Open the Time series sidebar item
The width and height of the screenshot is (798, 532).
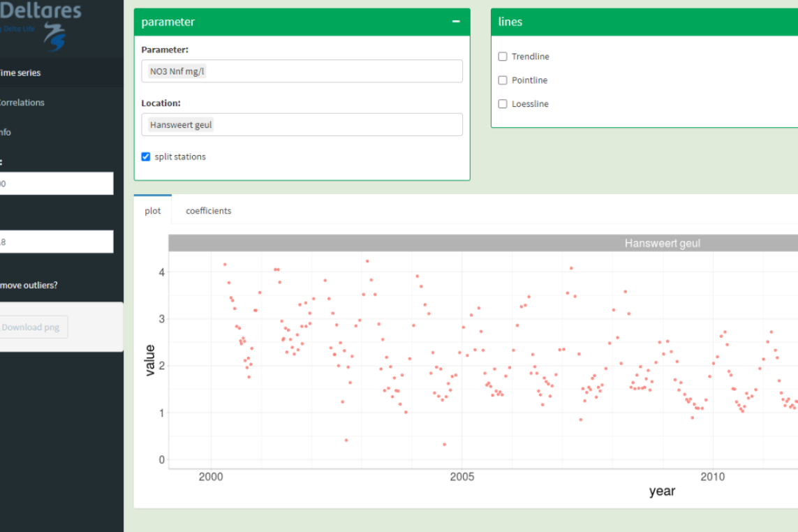point(21,73)
